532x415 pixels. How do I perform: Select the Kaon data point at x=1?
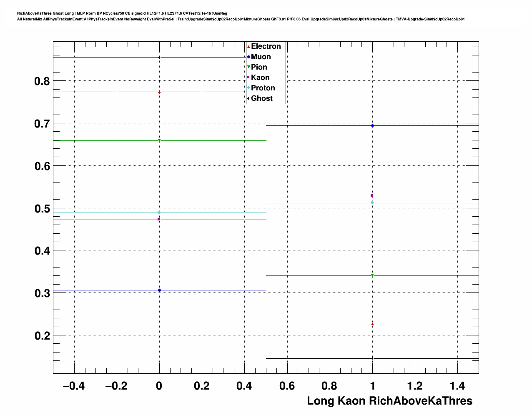tap(372, 196)
